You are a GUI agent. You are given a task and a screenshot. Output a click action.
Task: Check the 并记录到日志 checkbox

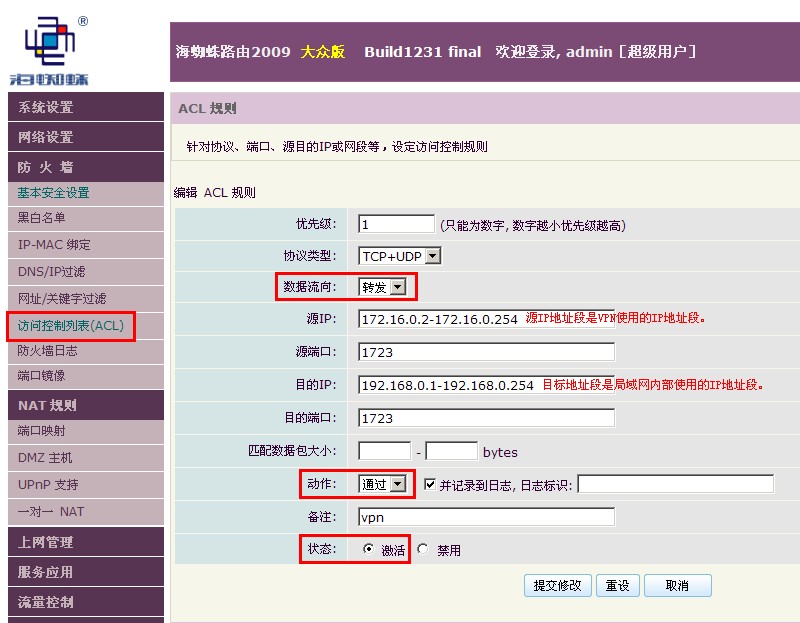[x=430, y=484]
